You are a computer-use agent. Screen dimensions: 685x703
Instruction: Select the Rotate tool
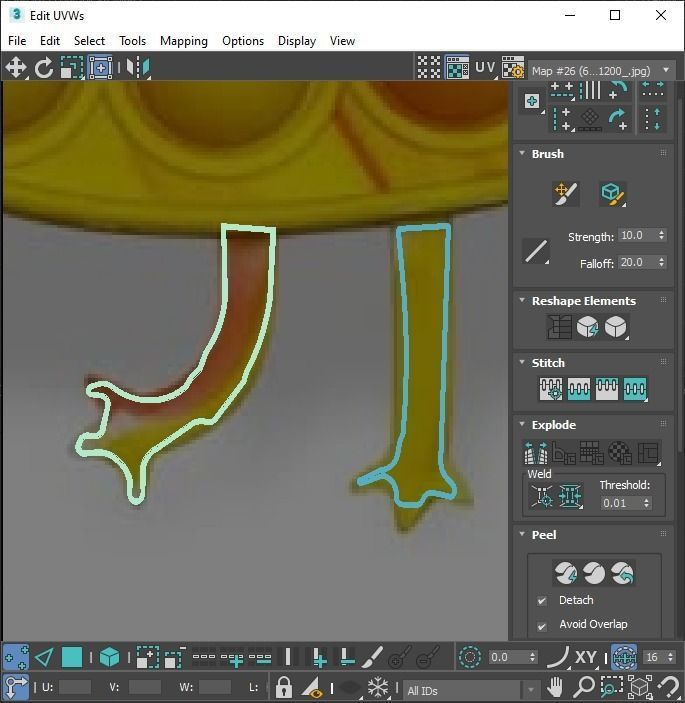pyautogui.click(x=43, y=68)
